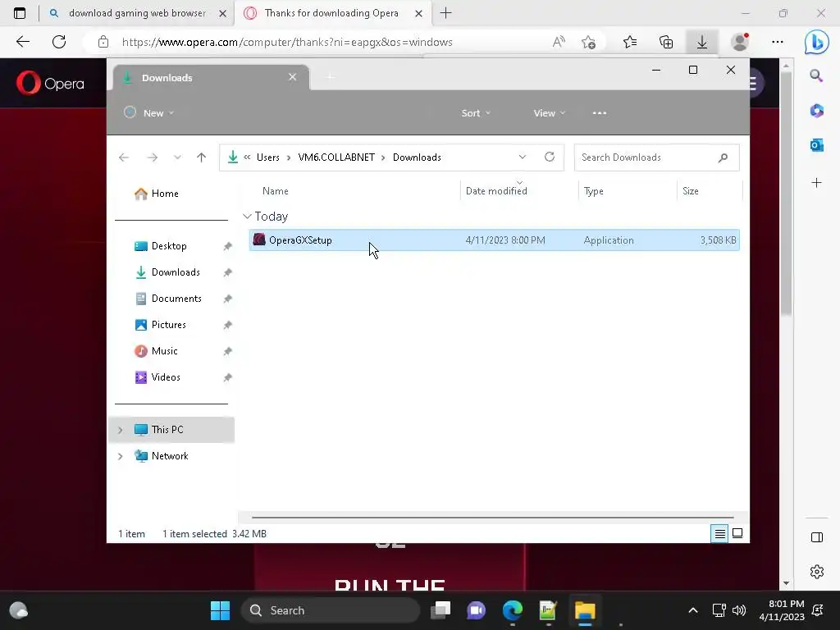Open a new Edge tab

click(445, 13)
